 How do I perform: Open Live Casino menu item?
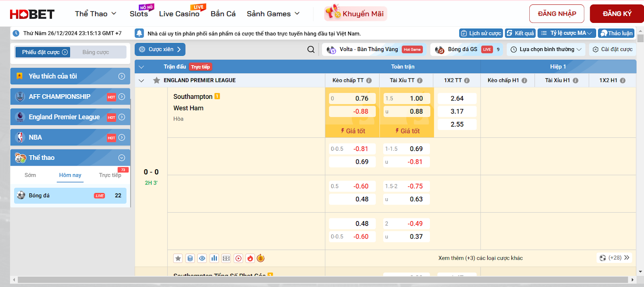pos(179,14)
